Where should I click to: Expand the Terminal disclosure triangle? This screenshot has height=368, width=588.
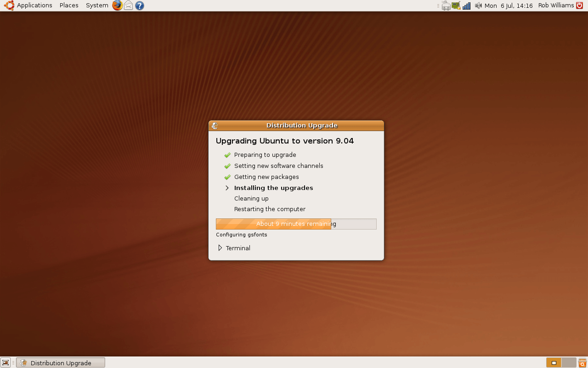pyautogui.click(x=220, y=248)
